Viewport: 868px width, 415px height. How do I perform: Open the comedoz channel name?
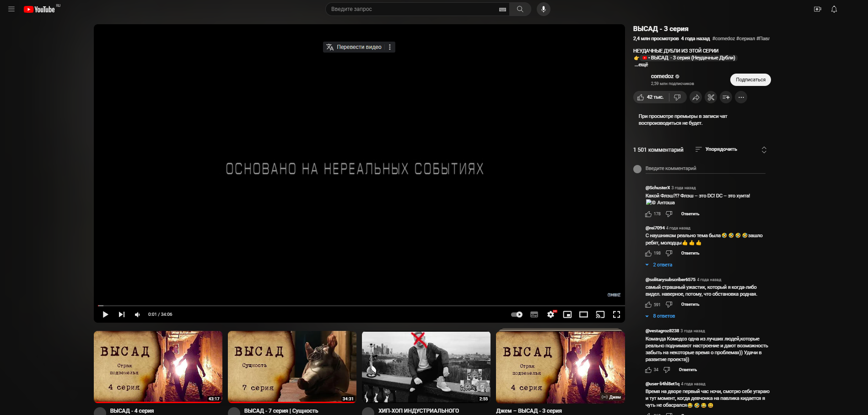click(x=662, y=76)
